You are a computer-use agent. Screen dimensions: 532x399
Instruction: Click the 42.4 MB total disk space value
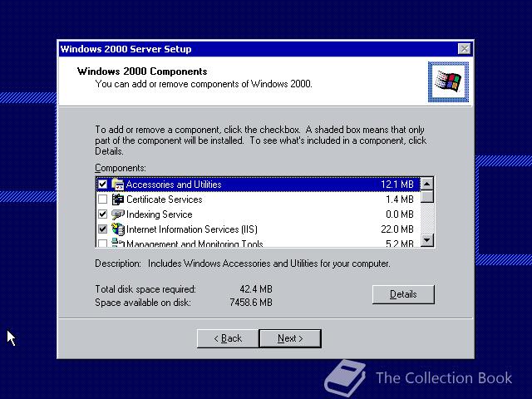(256, 289)
